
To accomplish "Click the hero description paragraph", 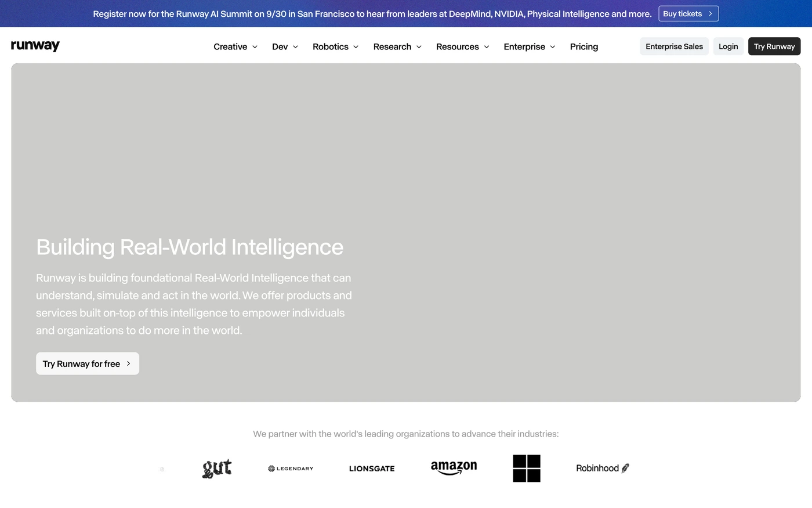I will click(x=194, y=304).
